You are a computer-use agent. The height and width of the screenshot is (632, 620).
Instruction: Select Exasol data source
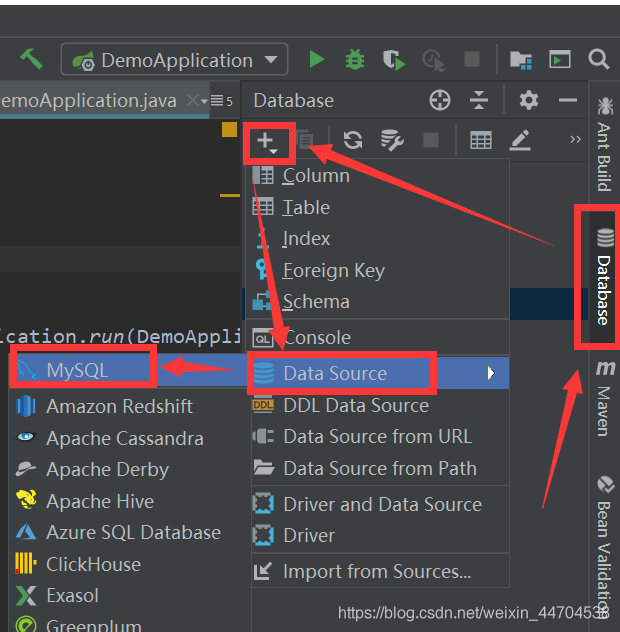[130, 595]
